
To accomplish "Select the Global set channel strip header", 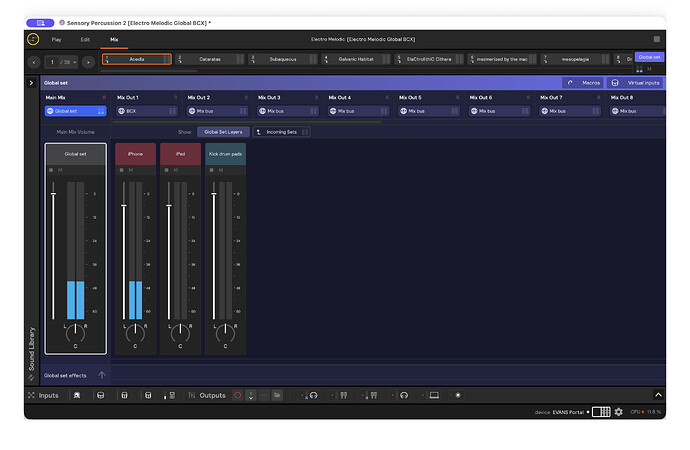I will pyautogui.click(x=76, y=154).
